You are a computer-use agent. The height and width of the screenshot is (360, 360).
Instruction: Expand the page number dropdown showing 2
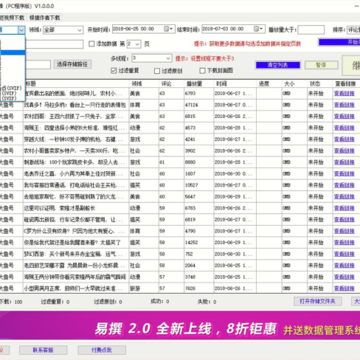[x=134, y=44]
